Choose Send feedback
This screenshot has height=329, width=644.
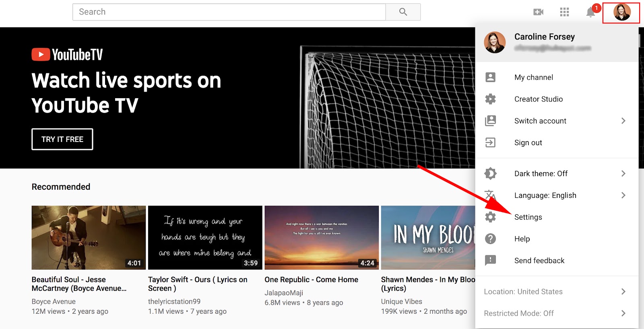(x=557, y=261)
